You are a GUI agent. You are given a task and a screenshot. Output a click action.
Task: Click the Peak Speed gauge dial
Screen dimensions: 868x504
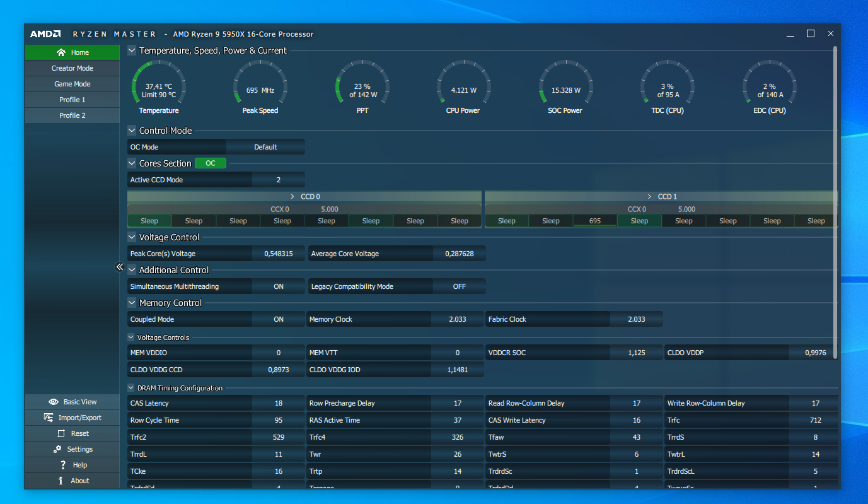coord(260,82)
